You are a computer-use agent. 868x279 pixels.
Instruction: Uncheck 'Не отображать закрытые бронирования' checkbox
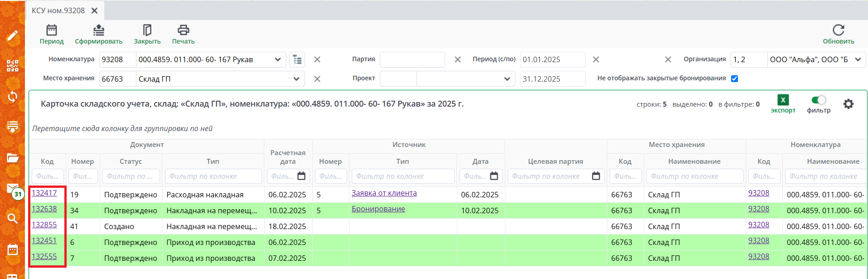[734, 78]
